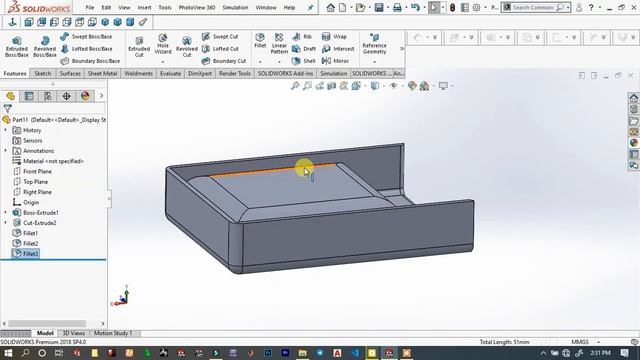Image resolution: width=640 pixels, height=360 pixels.
Task: Expand the Annotations tree node
Action: tap(6, 151)
